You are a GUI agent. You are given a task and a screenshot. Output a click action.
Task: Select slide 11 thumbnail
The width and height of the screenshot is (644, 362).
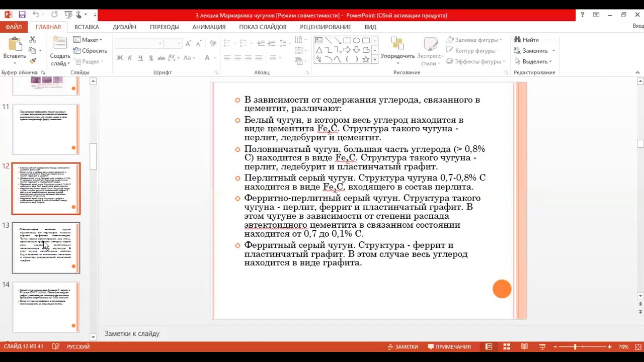point(46,129)
